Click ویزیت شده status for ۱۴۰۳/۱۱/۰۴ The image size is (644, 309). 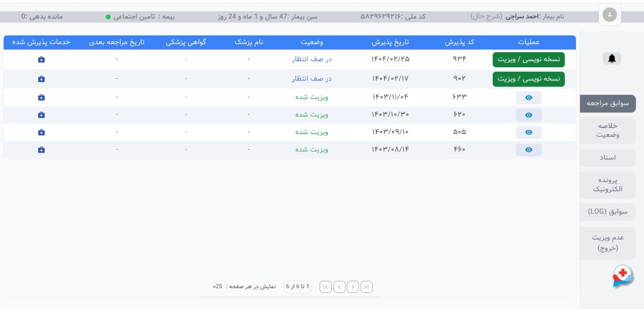pyautogui.click(x=312, y=97)
